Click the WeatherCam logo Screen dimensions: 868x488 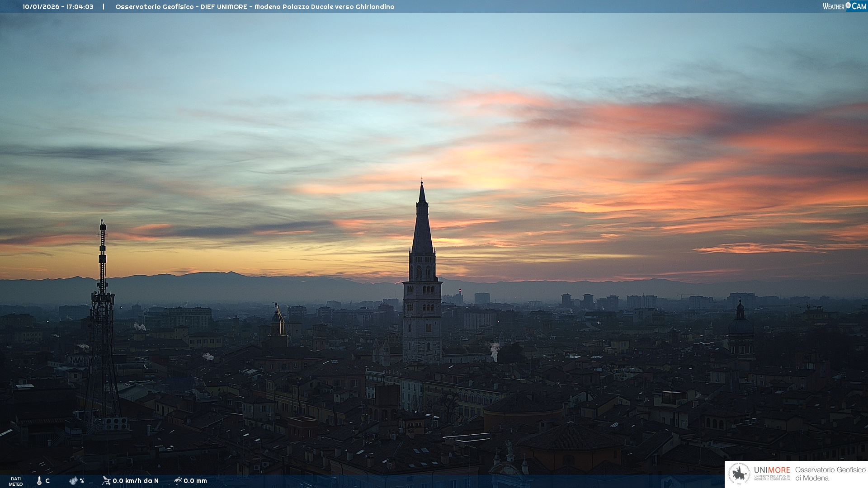844,6
